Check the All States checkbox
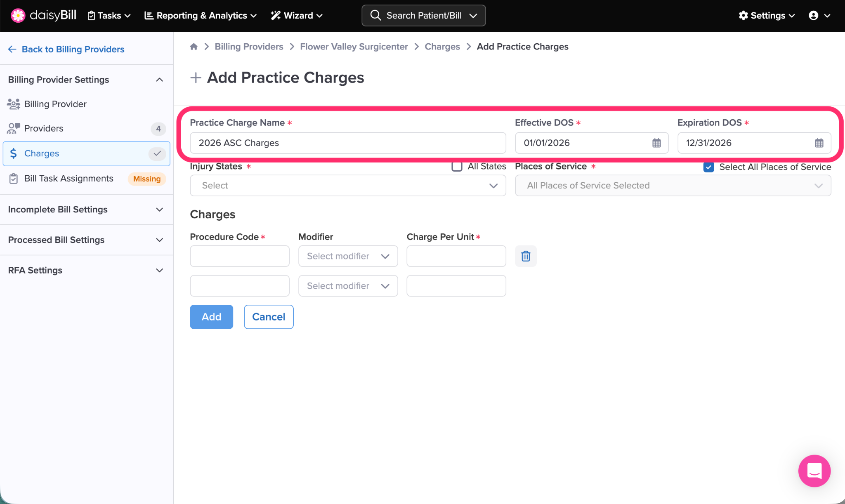 (457, 167)
